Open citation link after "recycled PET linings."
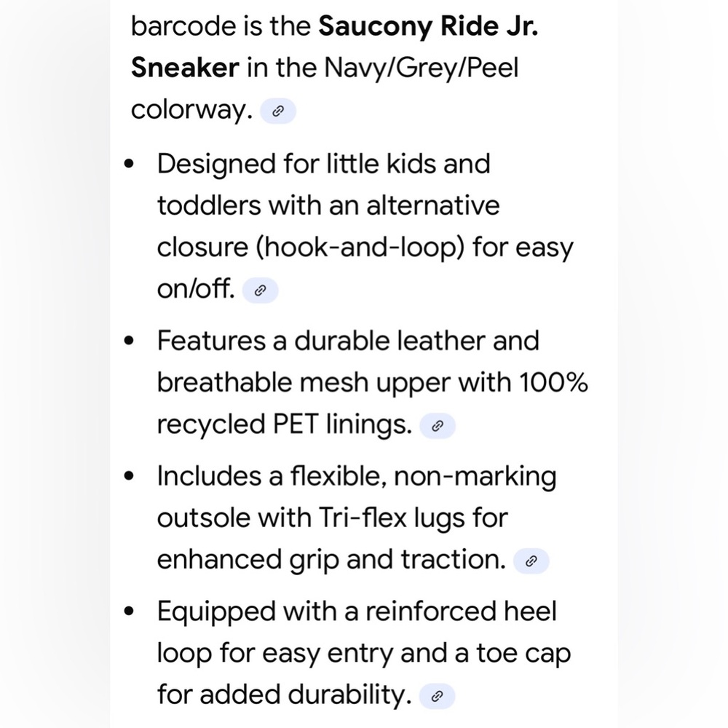The image size is (728, 728). click(x=438, y=426)
